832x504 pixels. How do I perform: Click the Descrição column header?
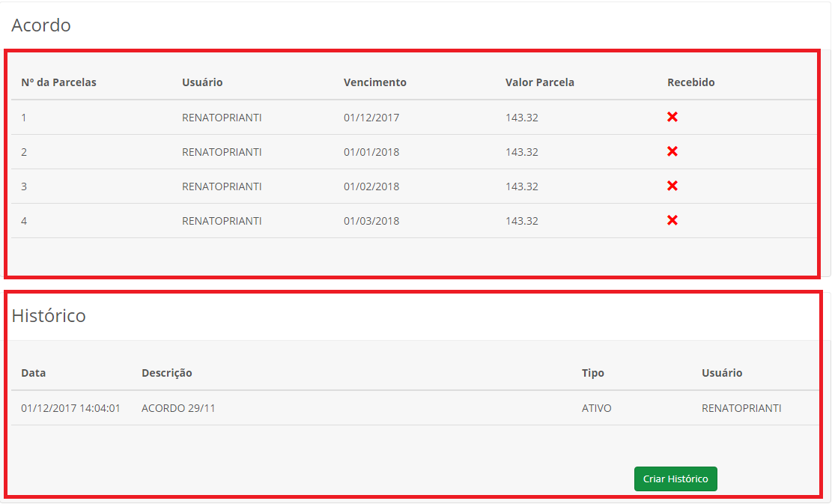pos(166,373)
